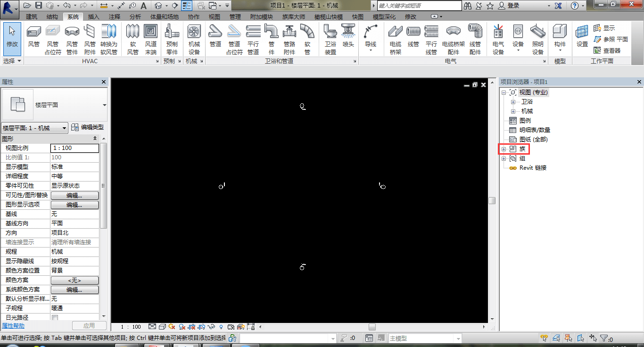
Task: Select the 机械设备 mechanical equipment tool
Action: click(194, 39)
